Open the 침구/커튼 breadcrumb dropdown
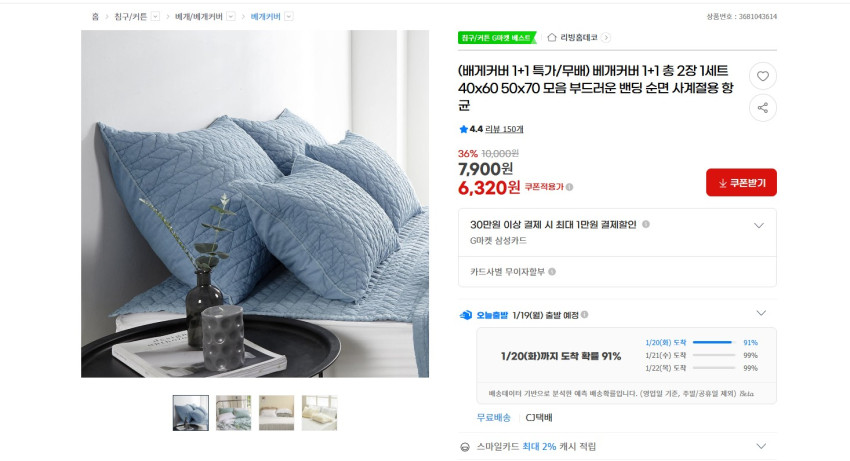The image size is (850, 461). tap(155, 16)
